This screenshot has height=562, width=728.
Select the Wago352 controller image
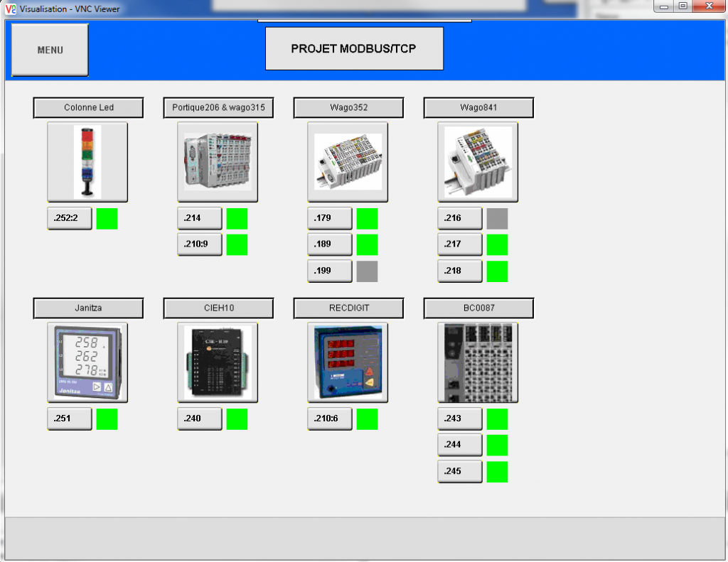point(348,162)
